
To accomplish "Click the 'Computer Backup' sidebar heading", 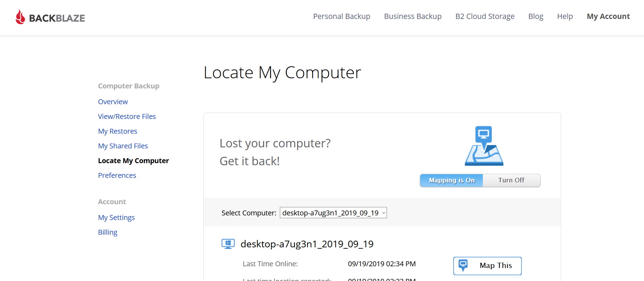I will pos(129,86).
